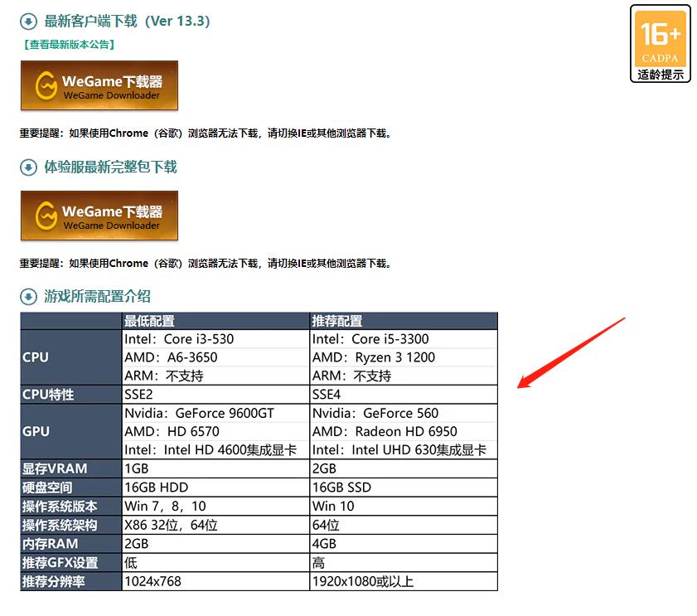
Task: Click the WeGame下载器 button under 最新客户端下载
Action: (x=99, y=85)
